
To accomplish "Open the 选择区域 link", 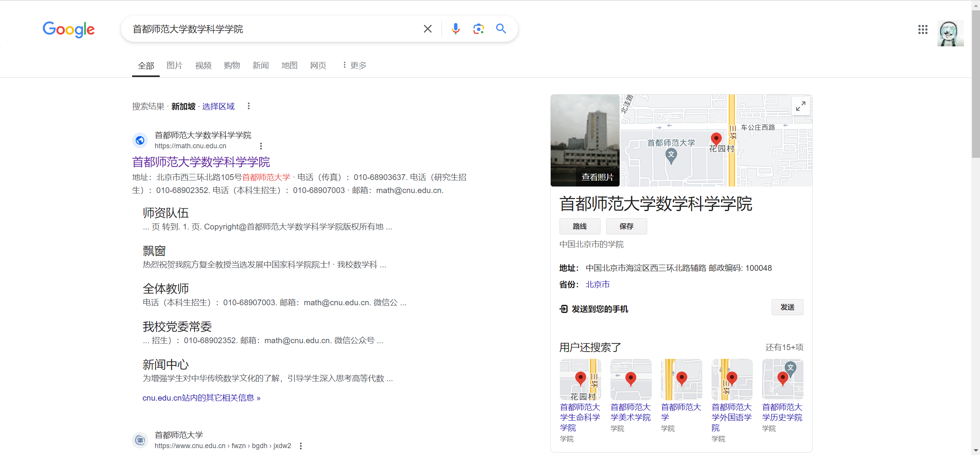I will point(218,106).
